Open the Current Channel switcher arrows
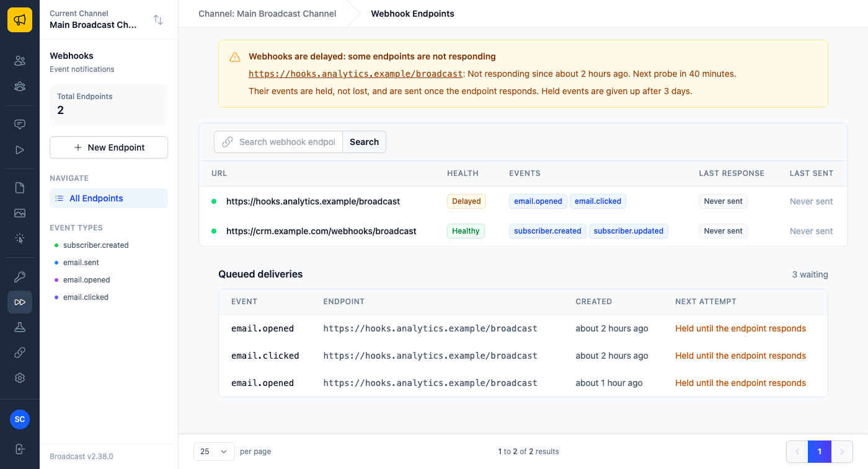This screenshot has width=868, height=469. (x=158, y=20)
